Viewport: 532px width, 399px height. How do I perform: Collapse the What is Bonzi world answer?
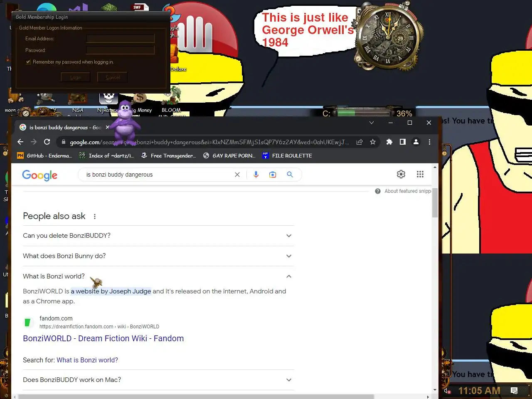coord(158,276)
